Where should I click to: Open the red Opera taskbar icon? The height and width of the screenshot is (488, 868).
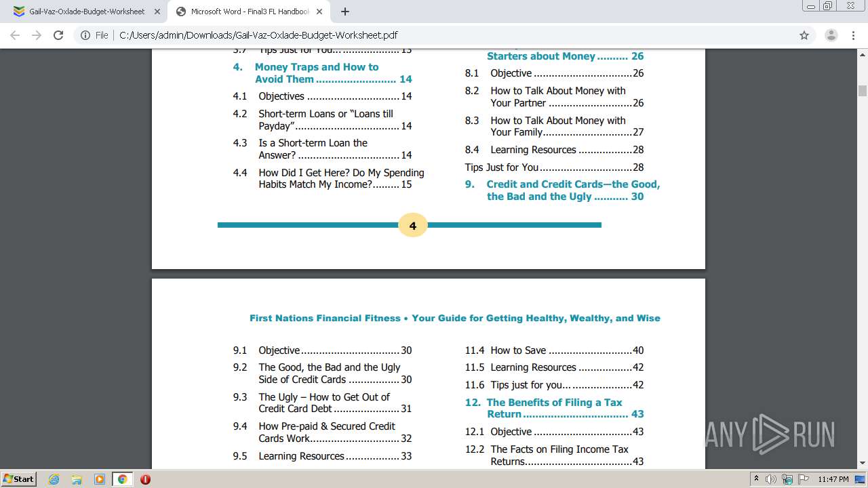[145, 479]
